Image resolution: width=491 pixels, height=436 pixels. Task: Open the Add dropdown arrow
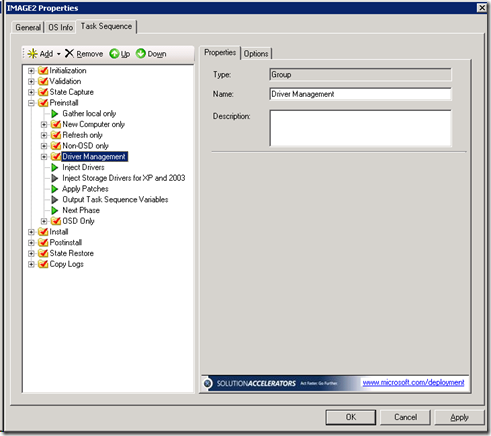tap(58, 54)
